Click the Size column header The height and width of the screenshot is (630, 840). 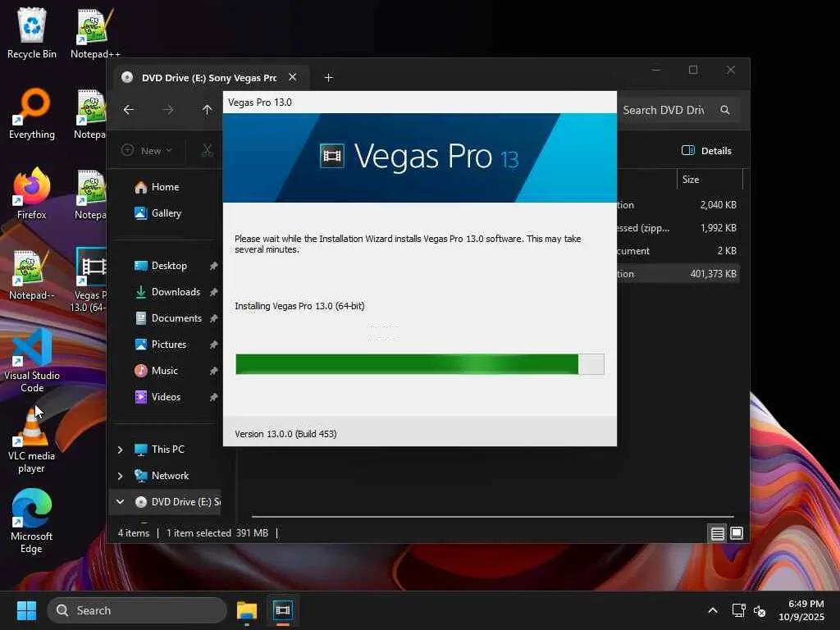tap(710, 180)
